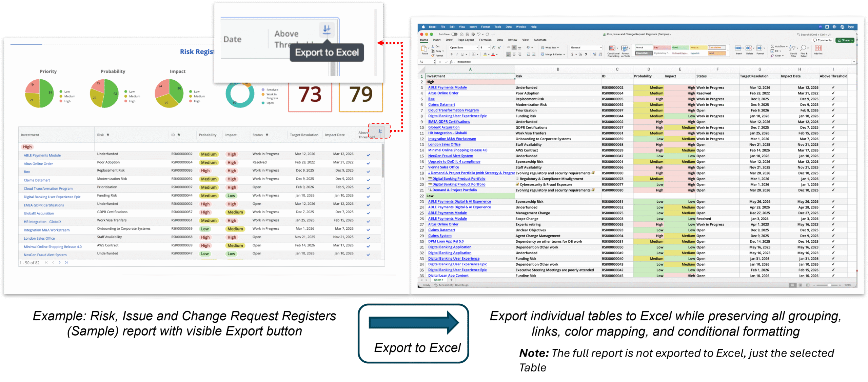The image size is (868, 382).
Task: Click the percent style icon
Action: (x=580, y=54)
